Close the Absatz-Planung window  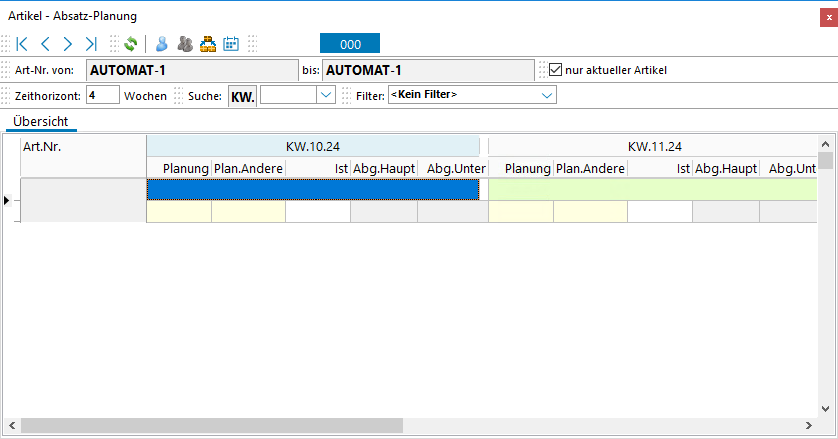[x=823, y=16]
